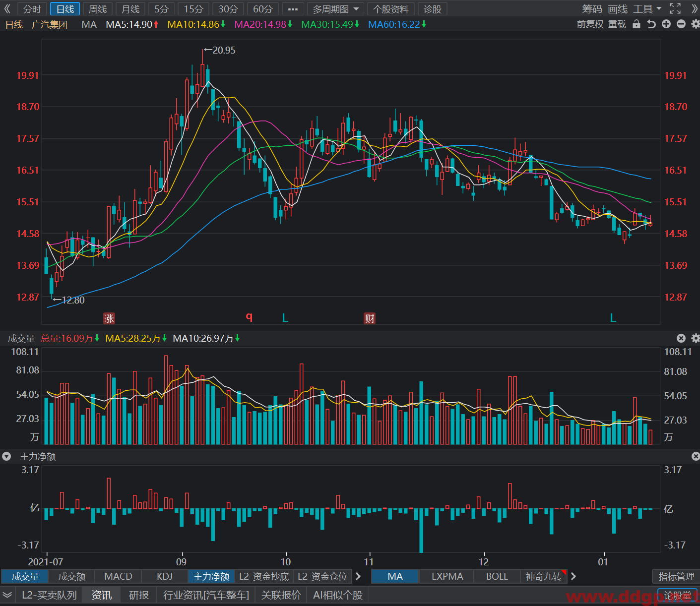This screenshot has height=606, width=700.
Task: Open AI相似个股 tab
Action: (338, 595)
